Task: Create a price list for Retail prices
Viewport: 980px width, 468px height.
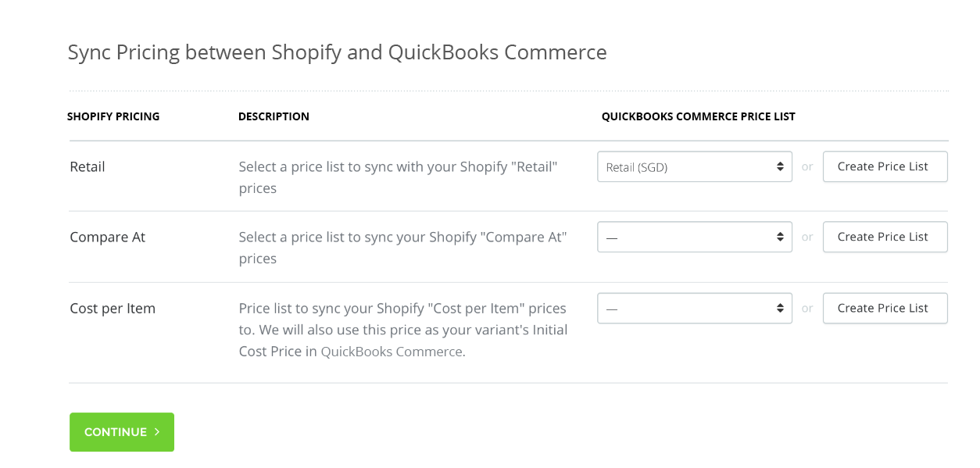Action: click(x=885, y=166)
